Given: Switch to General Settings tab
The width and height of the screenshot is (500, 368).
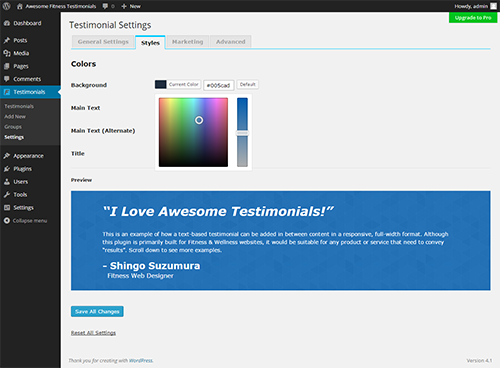Looking at the screenshot, I should [103, 42].
